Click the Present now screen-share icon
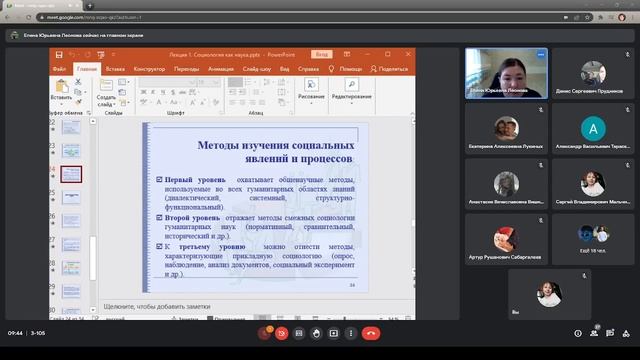Screen dimensions: 640x360 coord(333,333)
